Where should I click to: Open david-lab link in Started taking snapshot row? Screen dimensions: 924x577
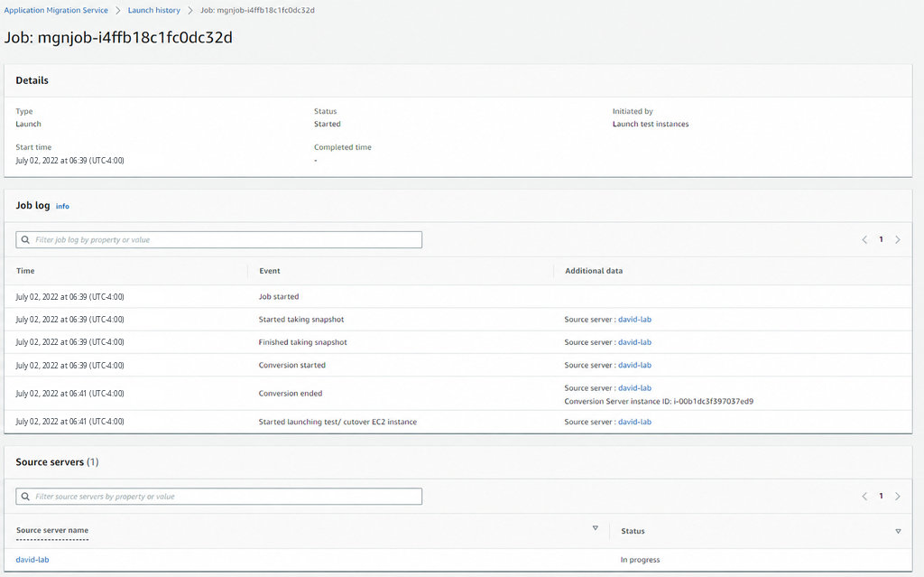(x=634, y=319)
